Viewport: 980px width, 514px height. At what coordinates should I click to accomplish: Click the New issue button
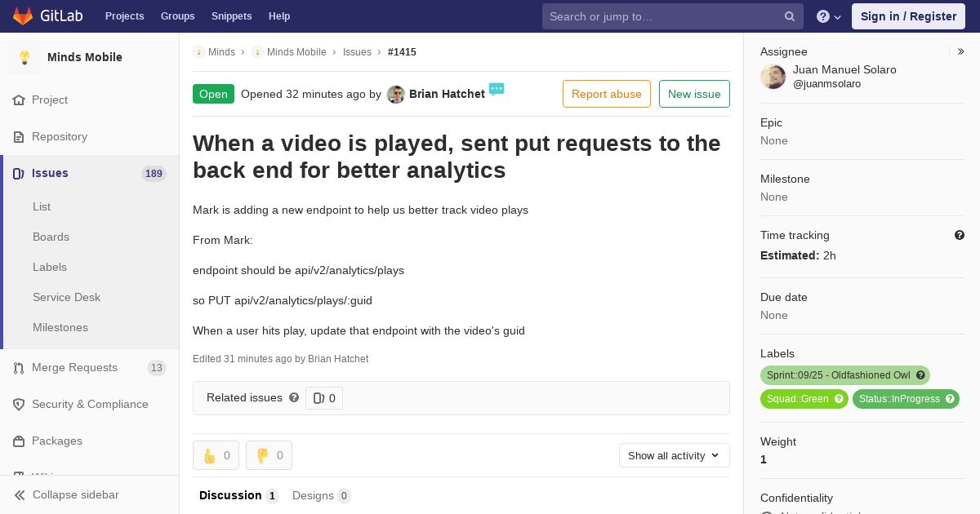pyautogui.click(x=694, y=94)
